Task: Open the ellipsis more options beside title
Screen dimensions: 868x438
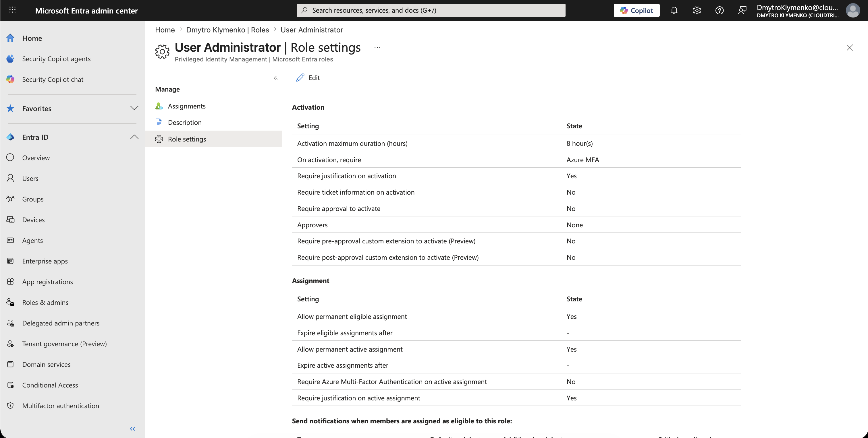Action: 377,47
